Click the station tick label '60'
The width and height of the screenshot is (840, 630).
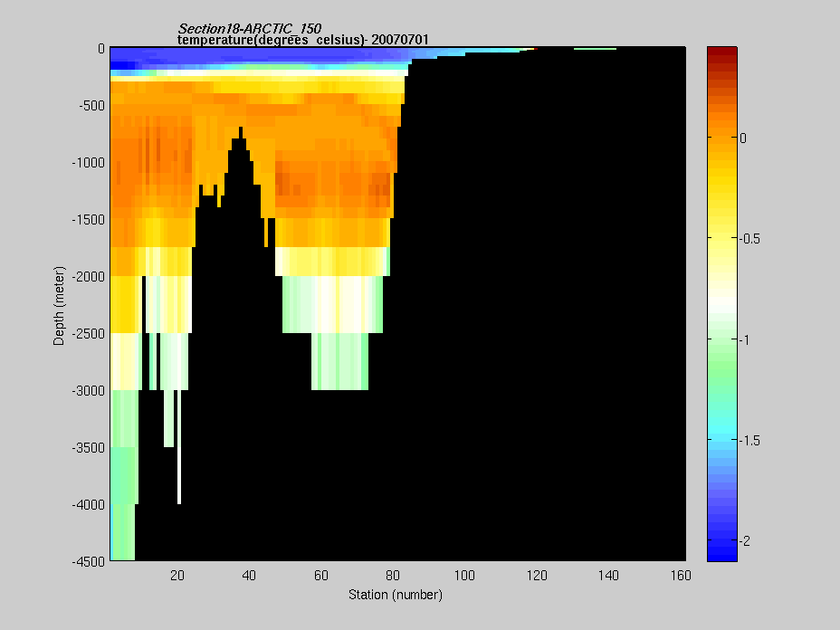coord(321,576)
